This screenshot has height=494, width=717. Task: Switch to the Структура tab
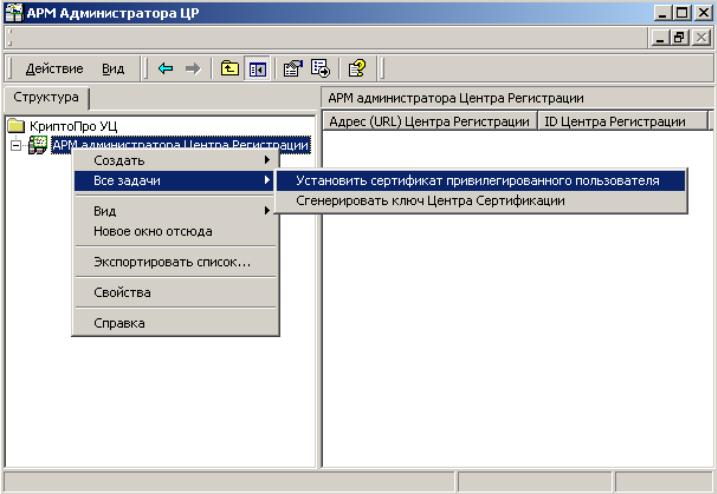click(46, 97)
